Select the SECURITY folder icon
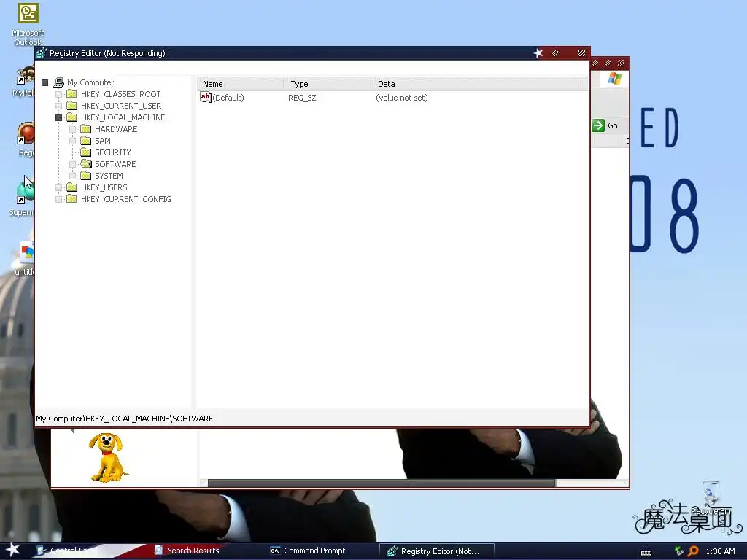 click(x=86, y=152)
